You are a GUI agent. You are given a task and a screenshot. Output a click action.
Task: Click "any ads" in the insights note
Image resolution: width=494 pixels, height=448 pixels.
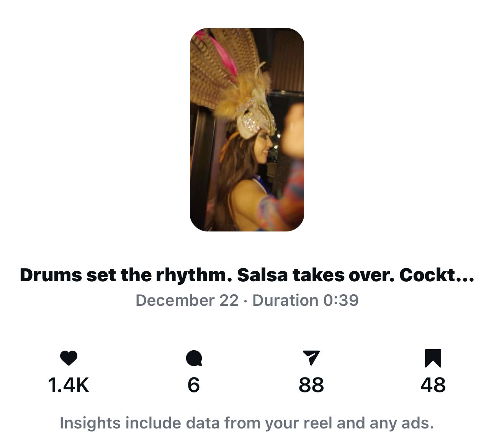pyautogui.click(x=401, y=423)
